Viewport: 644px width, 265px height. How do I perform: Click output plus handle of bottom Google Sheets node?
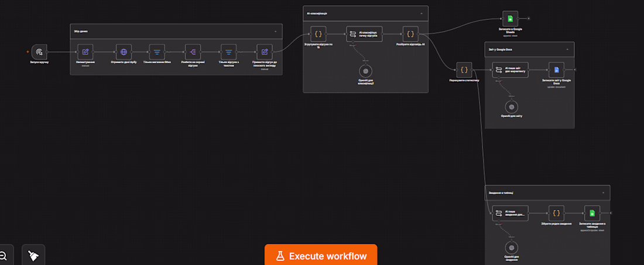click(x=611, y=214)
